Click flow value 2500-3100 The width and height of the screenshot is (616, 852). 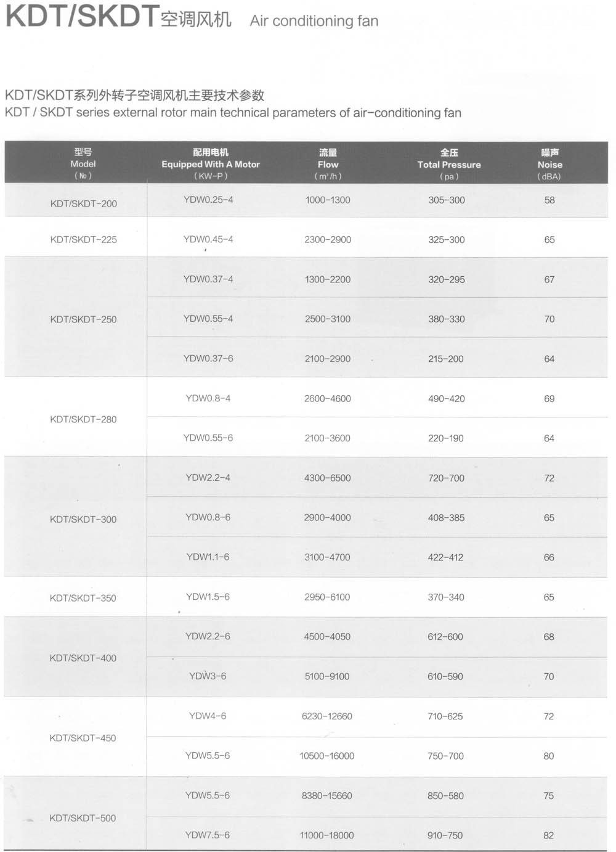[328, 319]
